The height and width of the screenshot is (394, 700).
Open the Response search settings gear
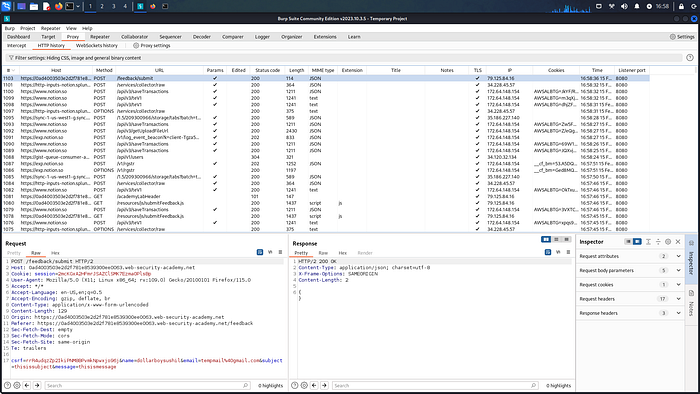click(x=304, y=385)
